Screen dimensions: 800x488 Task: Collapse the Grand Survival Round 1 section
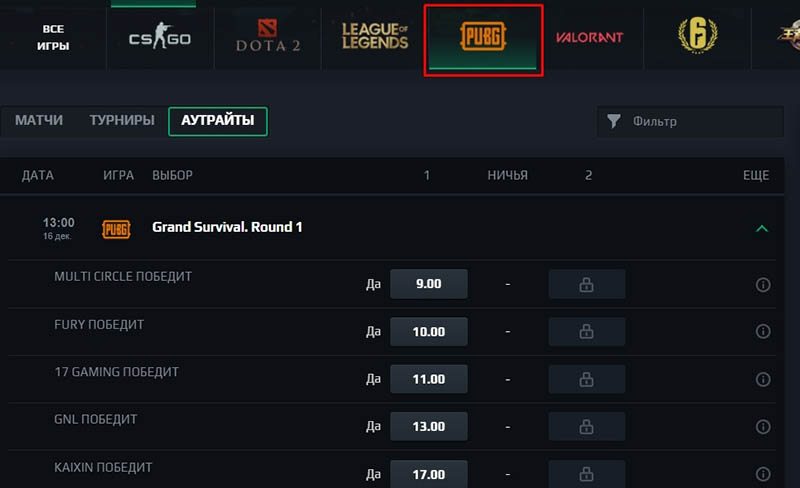point(762,228)
